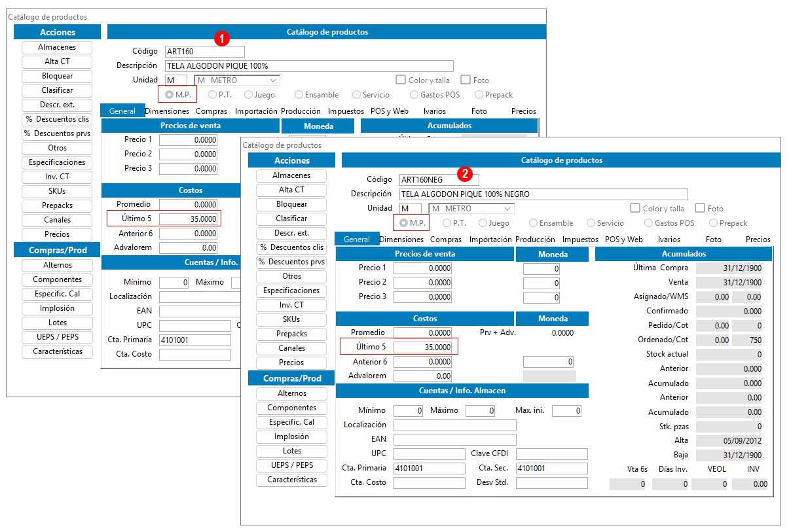
Task: Enable Color y talla checkbox in front ART160NEG window
Action: [x=634, y=208]
